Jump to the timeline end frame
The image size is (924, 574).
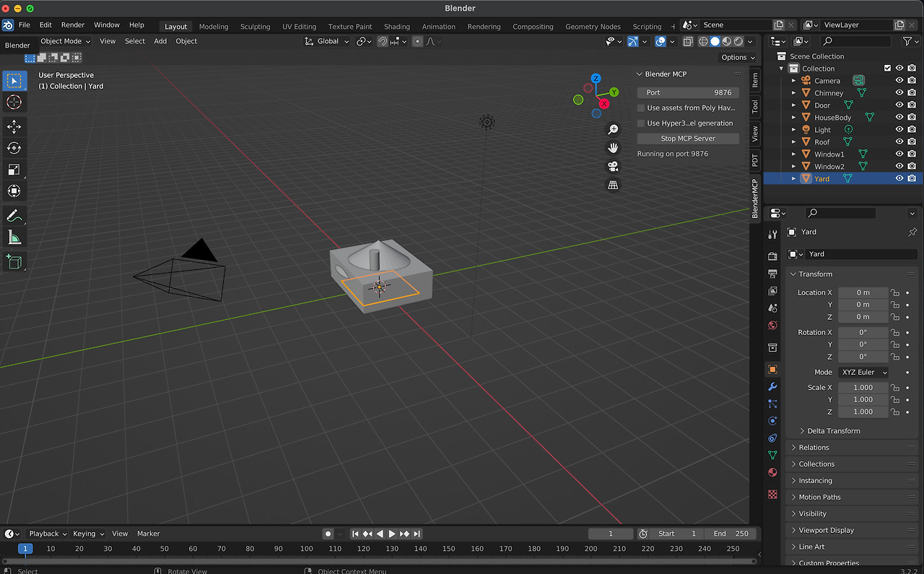point(417,534)
